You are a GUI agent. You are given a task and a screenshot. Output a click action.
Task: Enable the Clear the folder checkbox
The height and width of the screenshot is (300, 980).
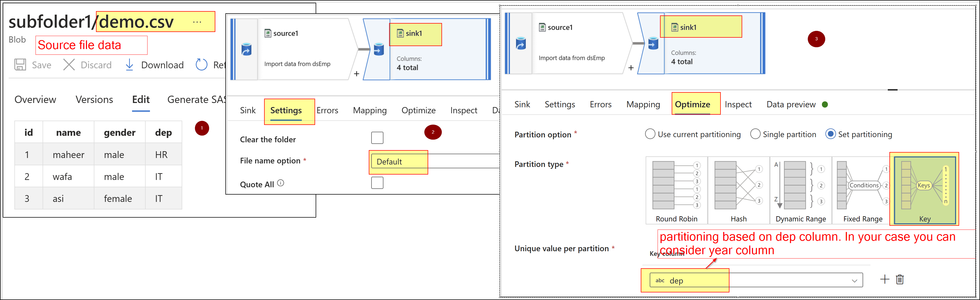tap(377, 138)
